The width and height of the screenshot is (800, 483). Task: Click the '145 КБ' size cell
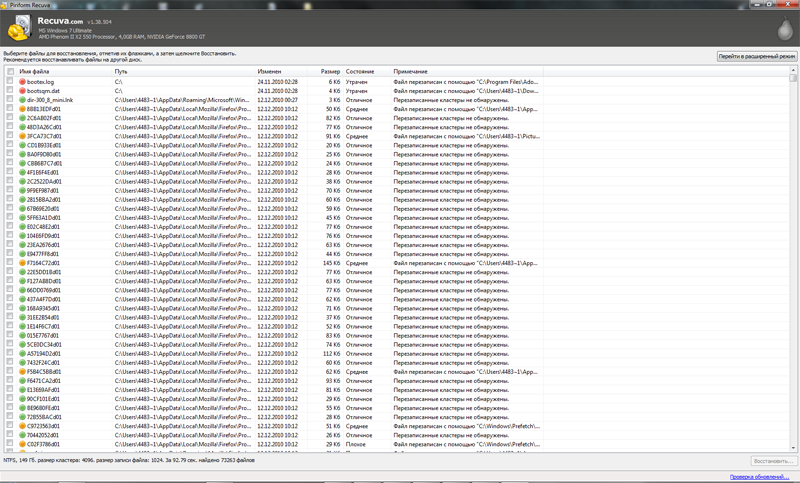pos(331,263)
